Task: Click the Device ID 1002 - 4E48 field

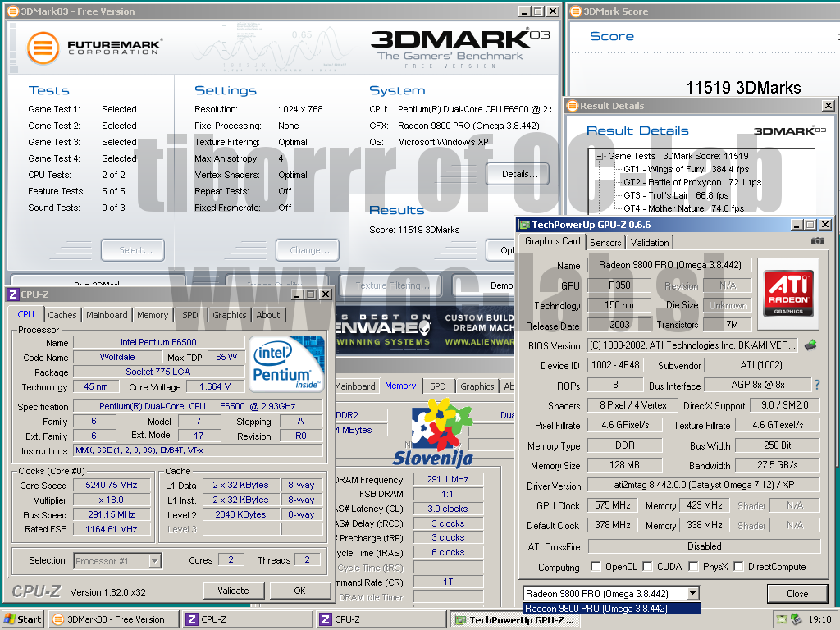Action: click(615, 365)
